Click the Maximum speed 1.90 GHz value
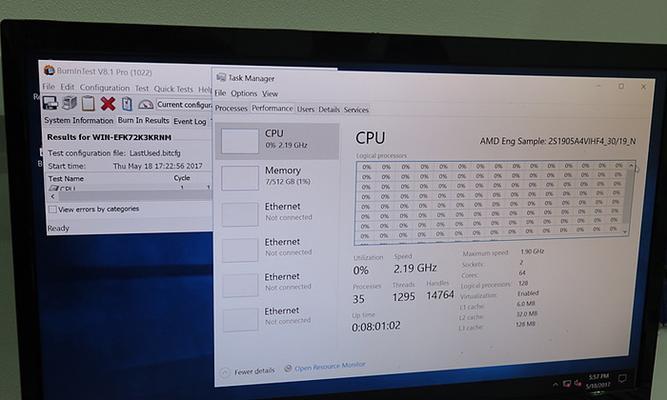The height and width of the screenshot is (400, 667). (x=532, y=251)
